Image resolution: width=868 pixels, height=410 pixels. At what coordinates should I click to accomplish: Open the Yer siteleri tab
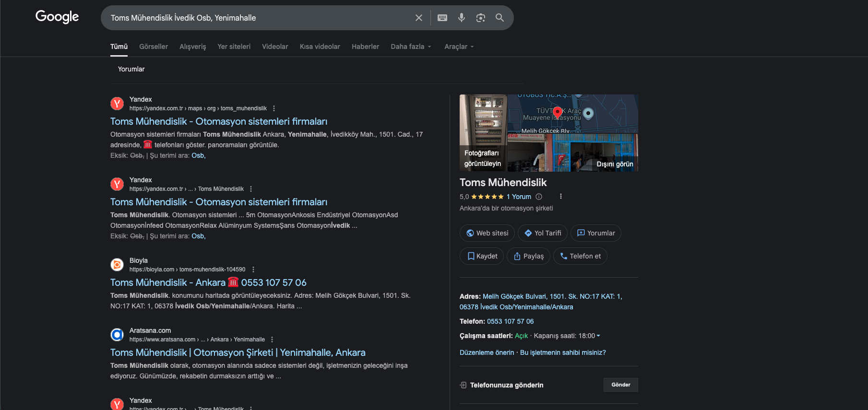point(234,47)
